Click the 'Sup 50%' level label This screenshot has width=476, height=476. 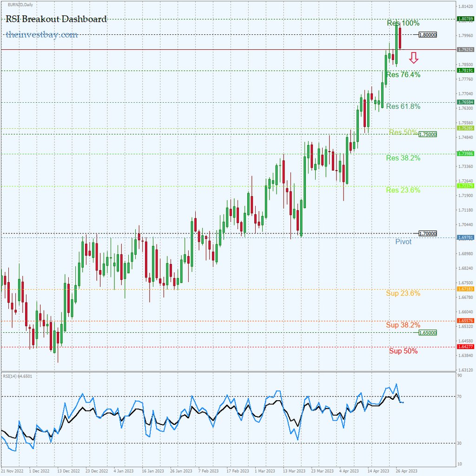tap(403, 351)
